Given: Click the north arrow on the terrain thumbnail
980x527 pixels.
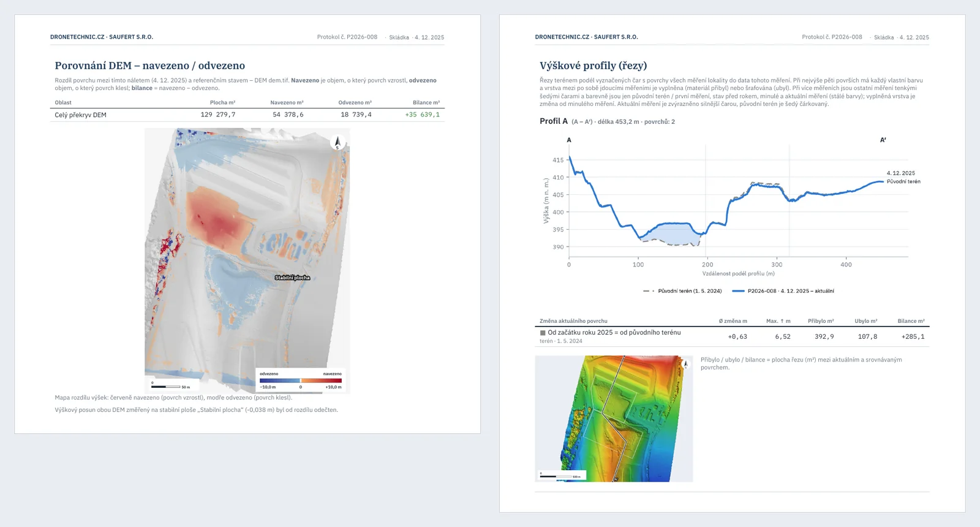Looking at the screenshot, I should click(685, 364).
